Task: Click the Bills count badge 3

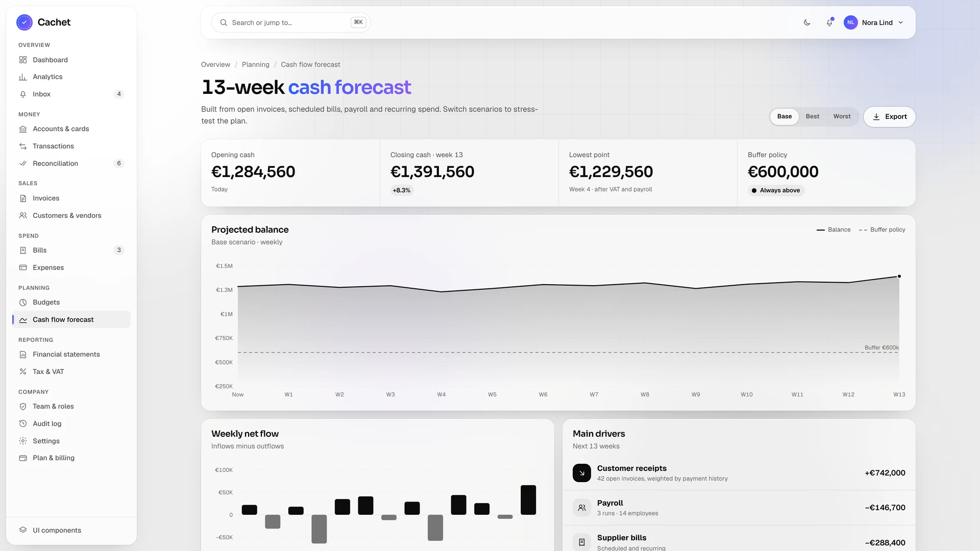Action: 119,251
